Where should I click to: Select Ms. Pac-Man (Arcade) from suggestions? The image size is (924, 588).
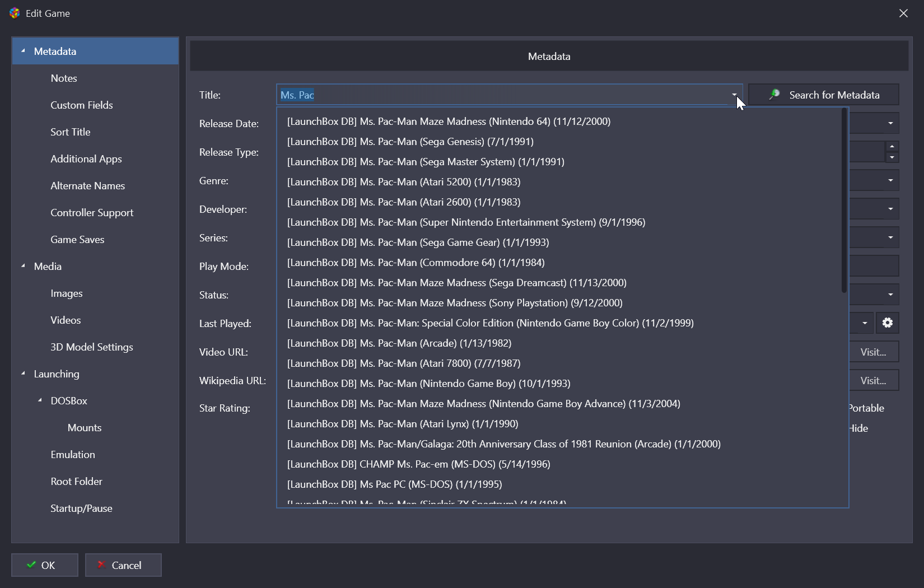[x=399, y=343]
